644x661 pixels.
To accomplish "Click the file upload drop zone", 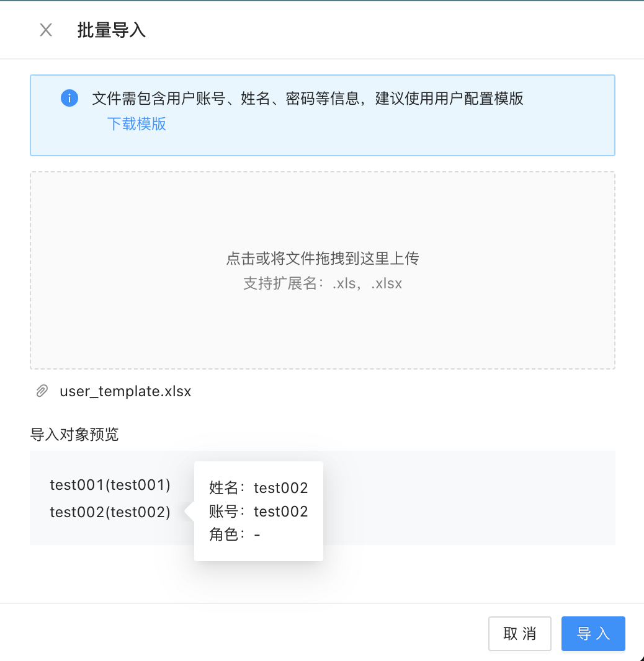I will 322,270.
